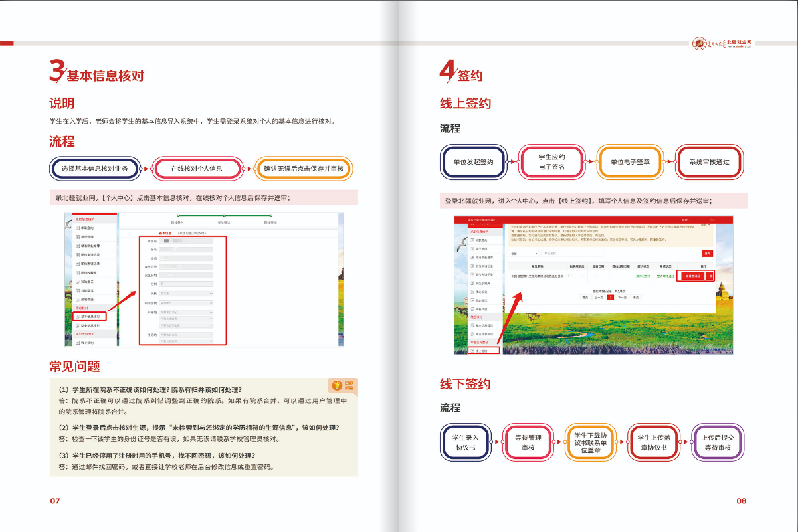Click the 问题解答 lightbulb badge icon
Screen dimensions: 798x532
coord(344,386)
